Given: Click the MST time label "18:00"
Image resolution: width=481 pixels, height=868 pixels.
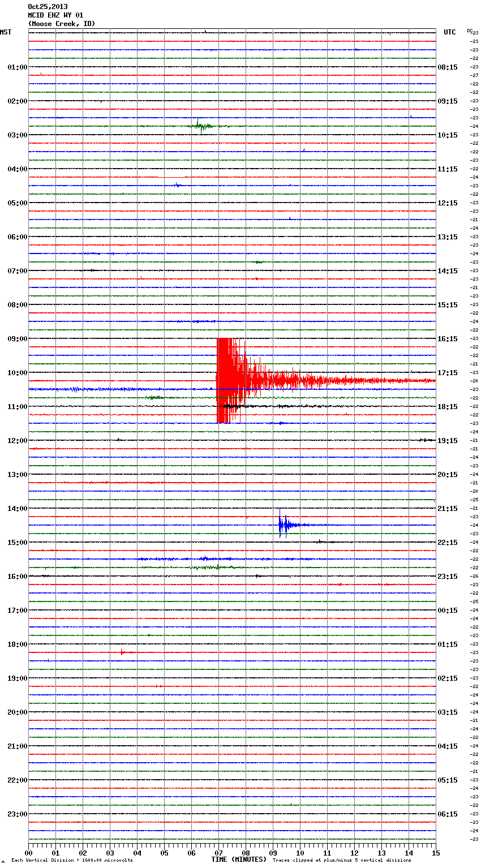Looking at the screenshot, I should [x=18, y=644].
